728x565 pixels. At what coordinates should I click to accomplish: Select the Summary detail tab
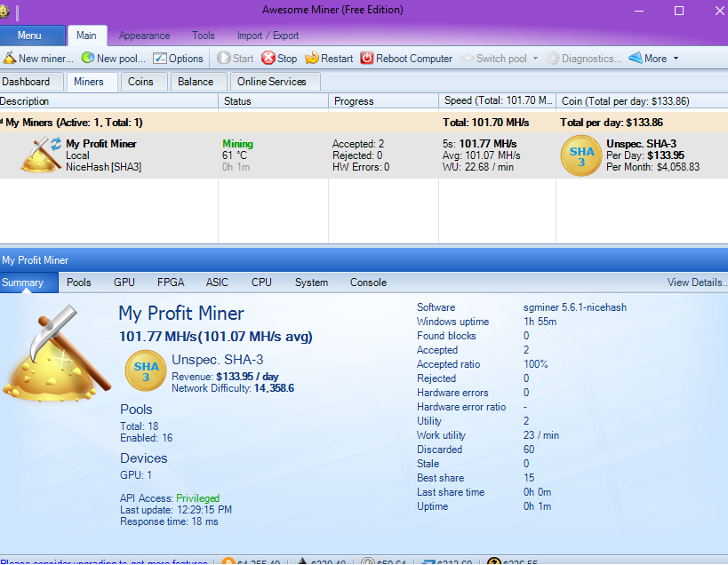tap(28, 282)
